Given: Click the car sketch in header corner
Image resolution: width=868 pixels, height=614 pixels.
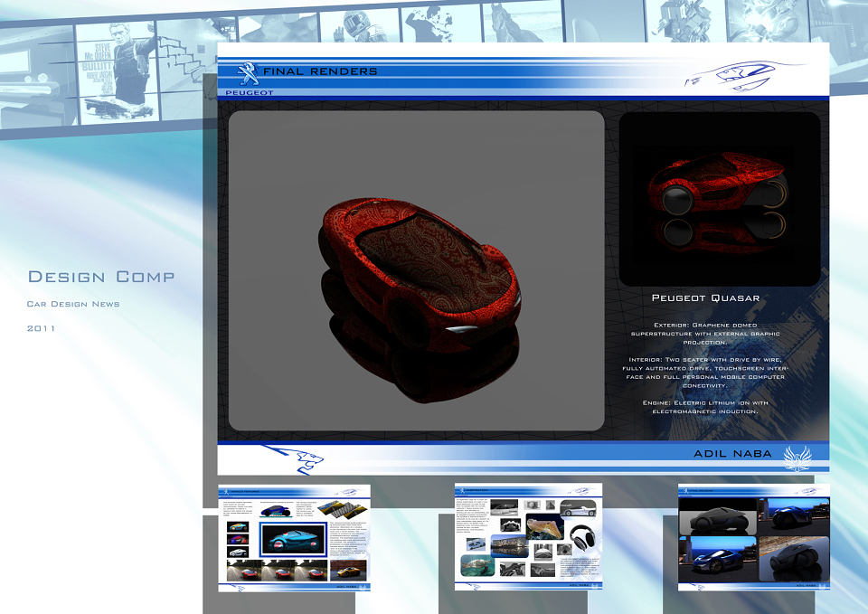Looking at the screenshot, I should [x=743, y=76].
